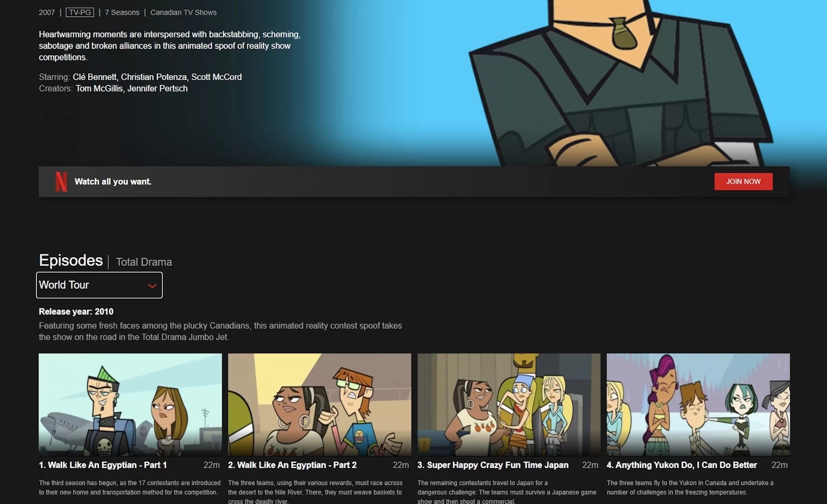Click the season summary starting 'Featuring some fresh faces'

coord(220,332)
